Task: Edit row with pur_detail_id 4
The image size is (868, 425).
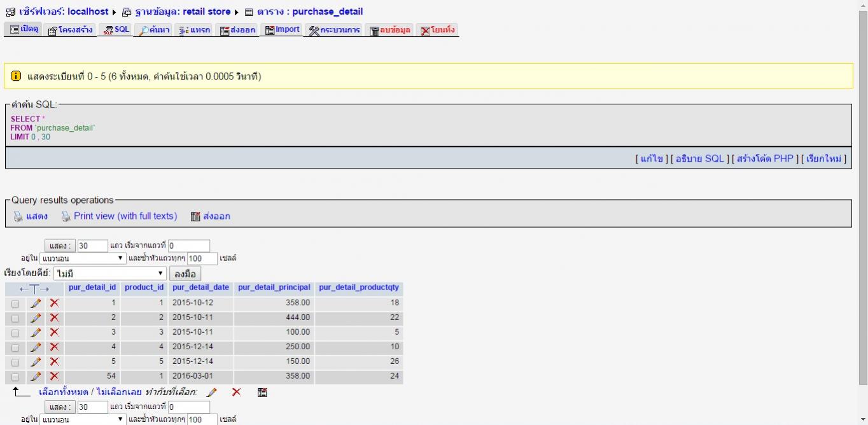Action: point(36,347)
